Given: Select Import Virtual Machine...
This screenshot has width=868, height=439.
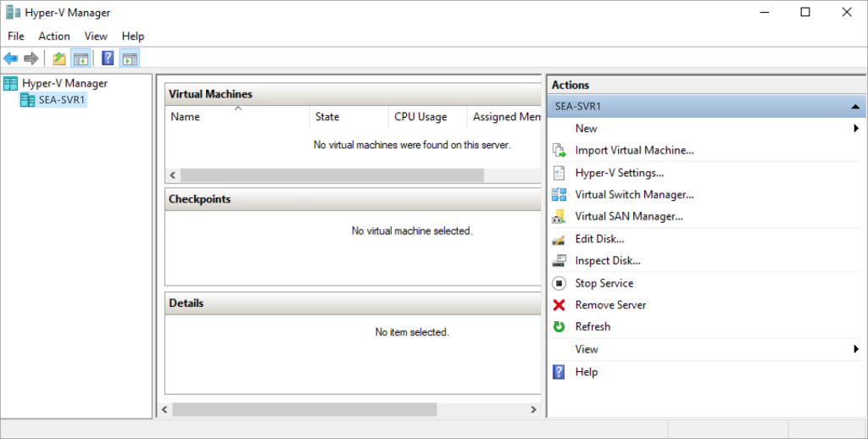Looking at the screenshot, I should click(x=634, y=150).
